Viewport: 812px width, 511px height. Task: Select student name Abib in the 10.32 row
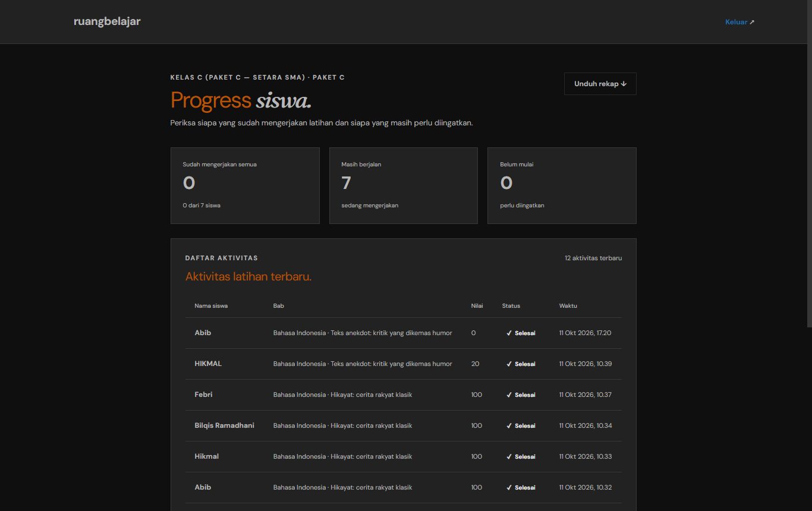click(203, 487)
